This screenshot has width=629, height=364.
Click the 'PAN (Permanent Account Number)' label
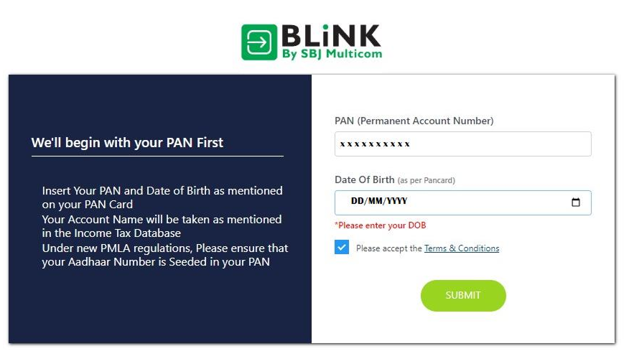click(x=414, y=121)
